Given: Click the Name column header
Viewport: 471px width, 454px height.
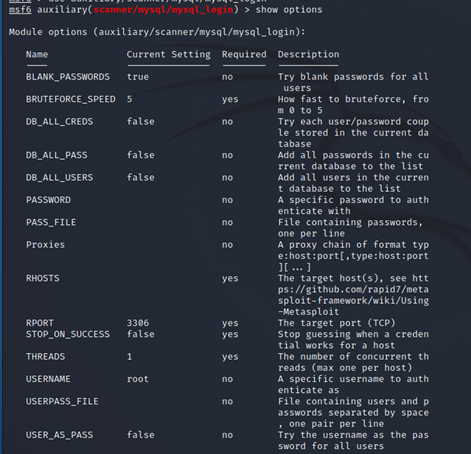Looking at the screenshot, I should click(37, 54).
